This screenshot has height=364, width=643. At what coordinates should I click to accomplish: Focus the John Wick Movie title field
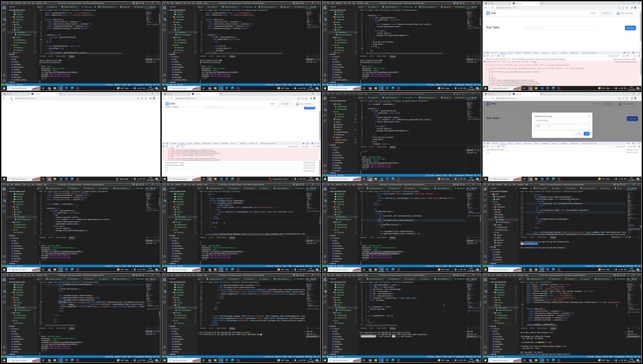pos(562,120)
